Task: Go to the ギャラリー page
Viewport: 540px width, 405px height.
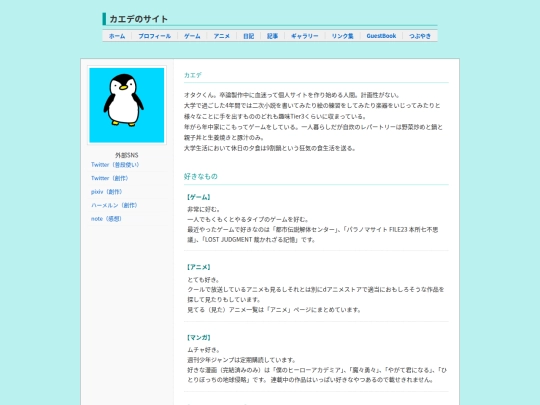Action: tap(305, 36)
